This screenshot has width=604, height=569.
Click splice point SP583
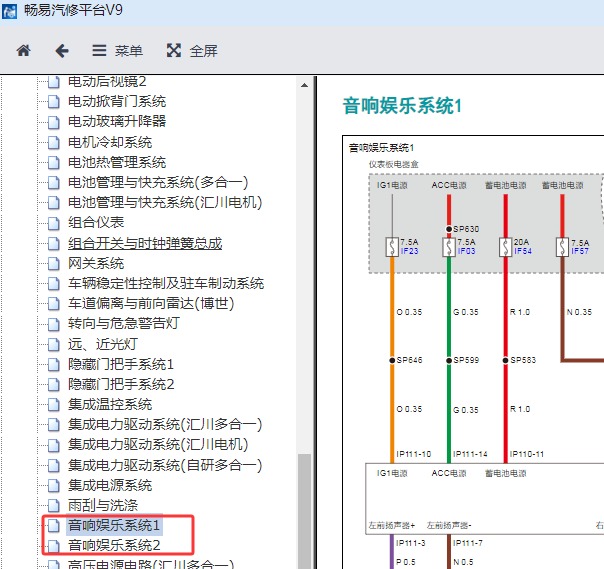[x=505, y=360]
